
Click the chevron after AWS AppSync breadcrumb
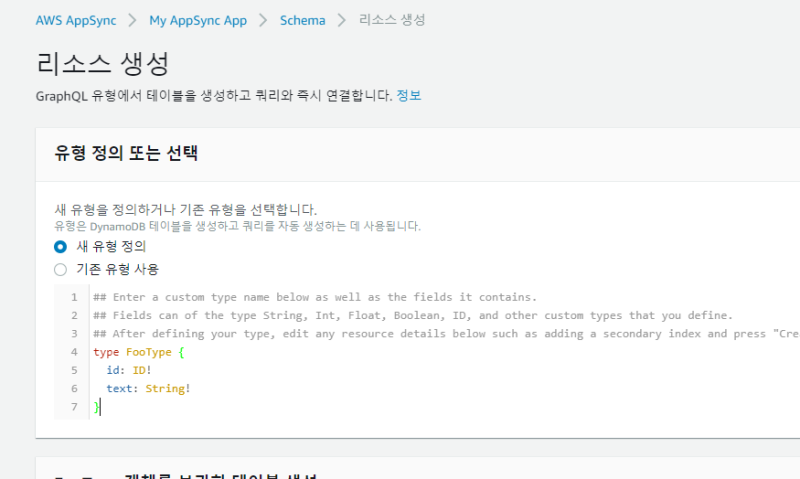(133, 20)
